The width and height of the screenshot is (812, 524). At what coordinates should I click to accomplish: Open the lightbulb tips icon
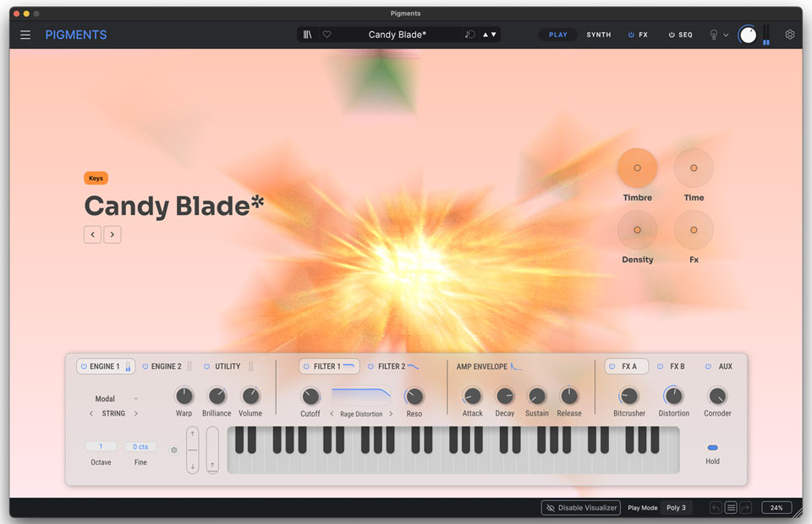point(714,35)
